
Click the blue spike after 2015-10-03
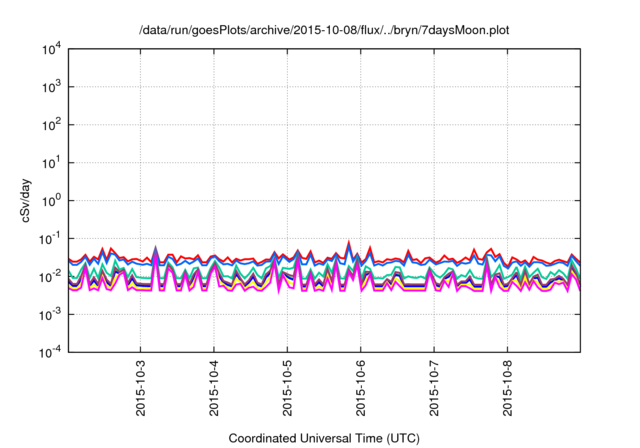click(155, 249)
